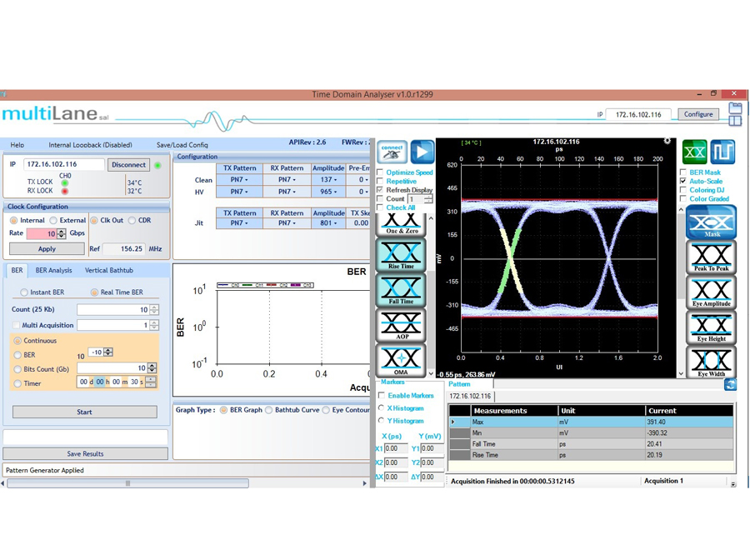
Task: Select the Eye Width measurement icon
Action: coord(712,362)
